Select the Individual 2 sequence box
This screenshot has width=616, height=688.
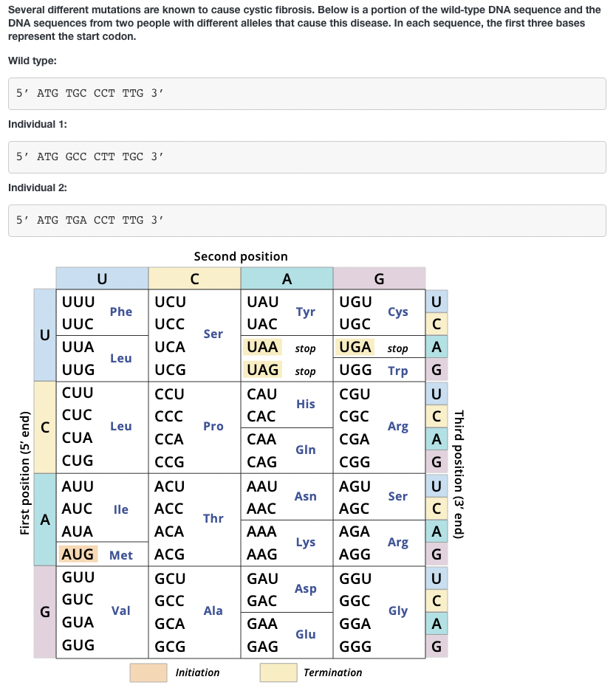point(307,220)
